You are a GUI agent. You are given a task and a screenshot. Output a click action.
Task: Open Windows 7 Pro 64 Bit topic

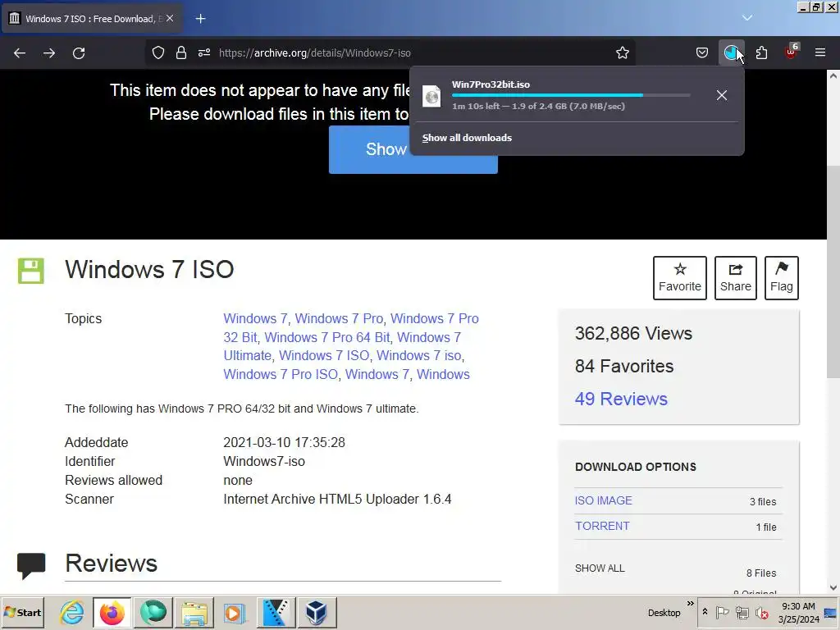coord(326,337)
